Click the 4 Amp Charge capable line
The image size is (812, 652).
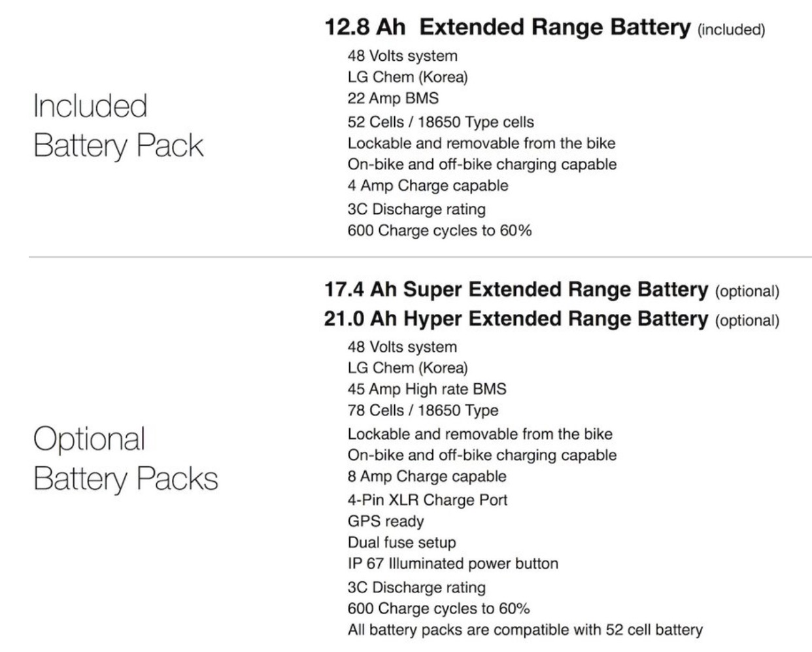coord(428,186)
